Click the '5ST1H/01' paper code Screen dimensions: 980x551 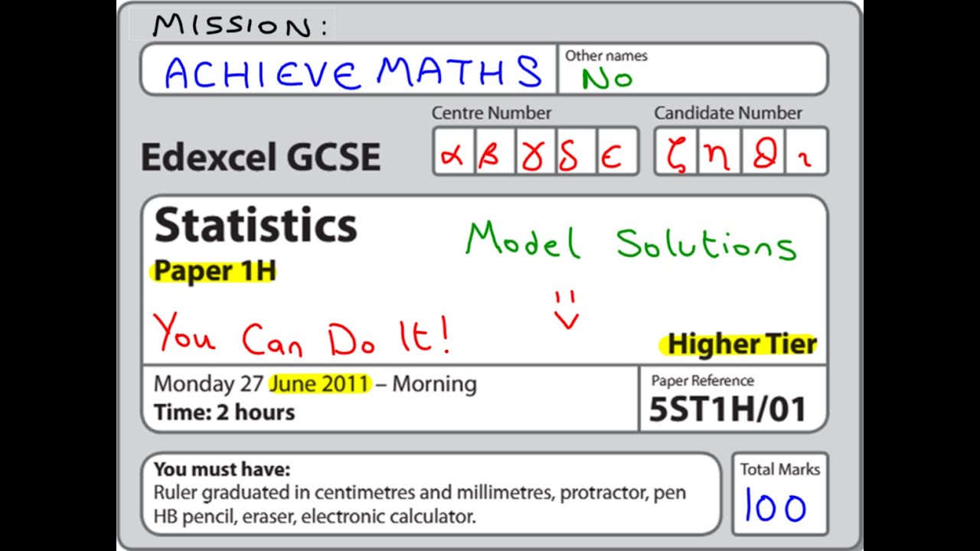coord(727,409)
